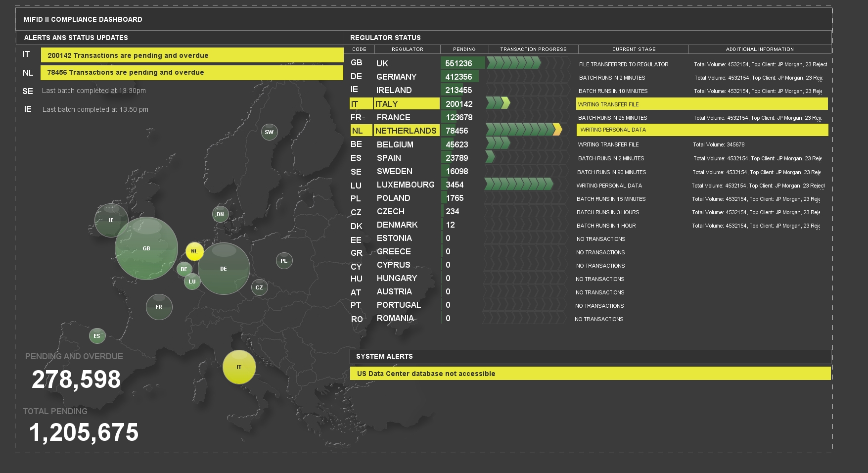Click the IE bubble near Ireland

pyautogui.click(x=111, y=220)
